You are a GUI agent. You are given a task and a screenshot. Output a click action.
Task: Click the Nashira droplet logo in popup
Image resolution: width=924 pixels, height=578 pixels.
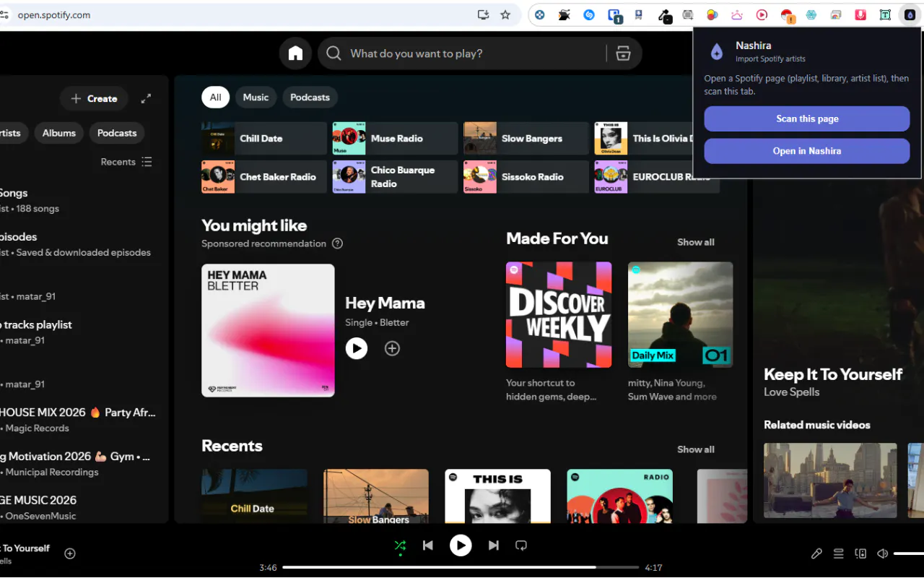pos(717,51)
